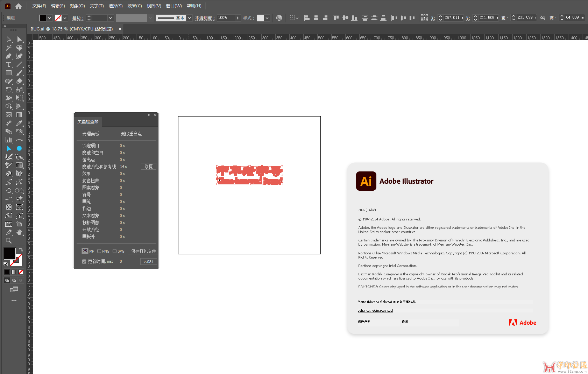
Task: Click horizontal align left icon
Action: click(x=307, y=18)
